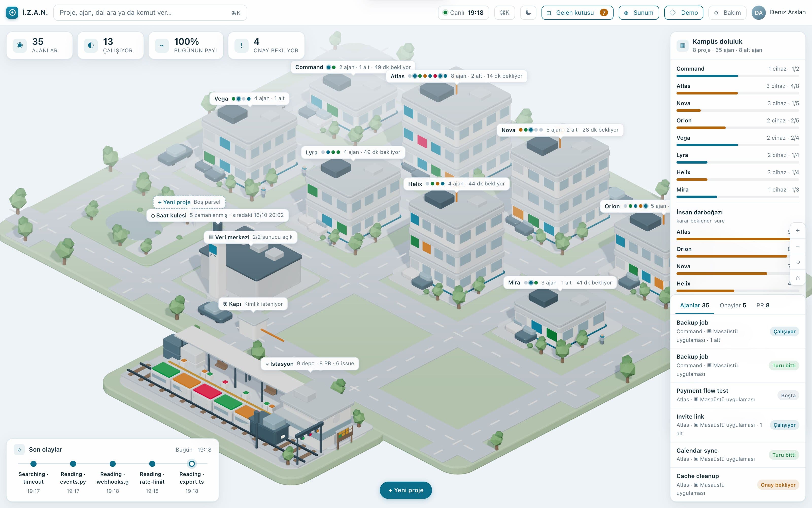812x508 pixels.
Task: Switch to the PR 8 tab
Action: 763,305
